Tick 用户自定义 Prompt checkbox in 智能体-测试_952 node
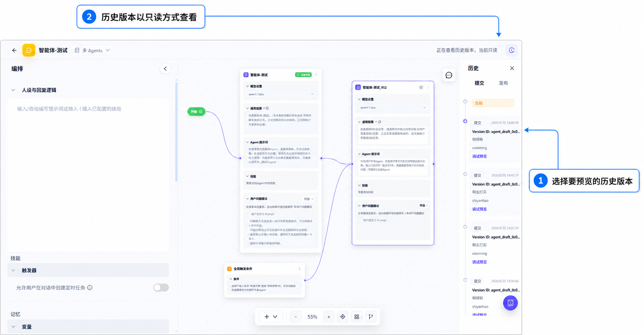This screenshot has height=335, width=644. coord(360,220)
